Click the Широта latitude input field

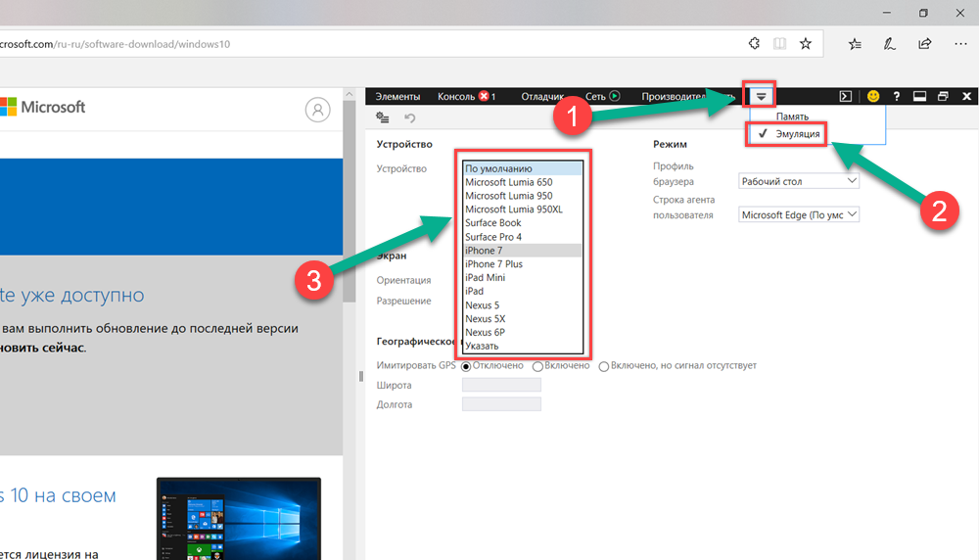pos(501,385)
